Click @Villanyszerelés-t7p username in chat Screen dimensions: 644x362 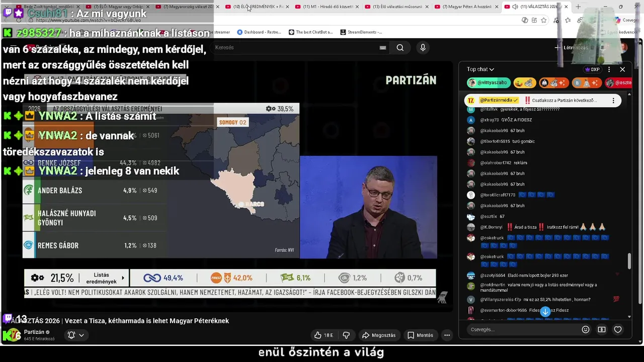click(x=500, y=300)
